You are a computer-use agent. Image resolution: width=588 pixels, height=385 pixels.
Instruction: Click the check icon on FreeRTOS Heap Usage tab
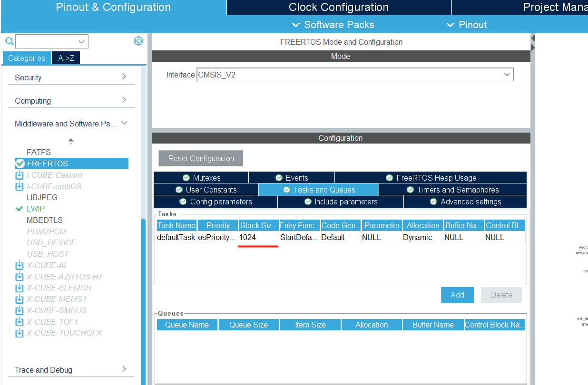[390, 178]
